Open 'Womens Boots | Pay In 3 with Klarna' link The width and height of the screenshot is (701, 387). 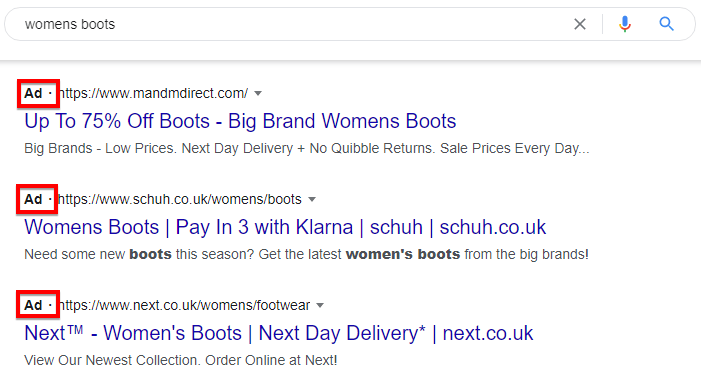[285, 227]
